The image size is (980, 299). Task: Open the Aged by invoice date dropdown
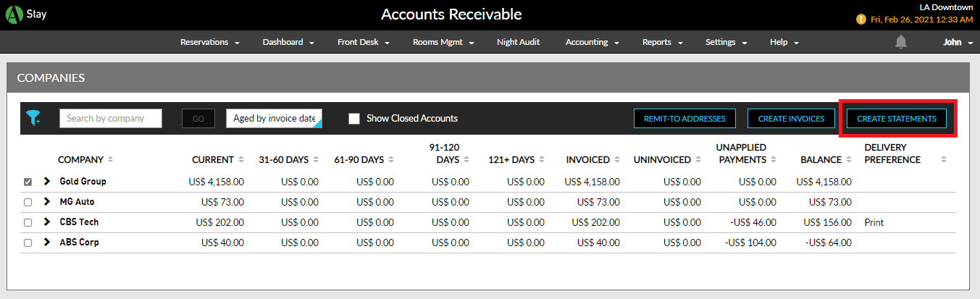click(x=274, y=119)
